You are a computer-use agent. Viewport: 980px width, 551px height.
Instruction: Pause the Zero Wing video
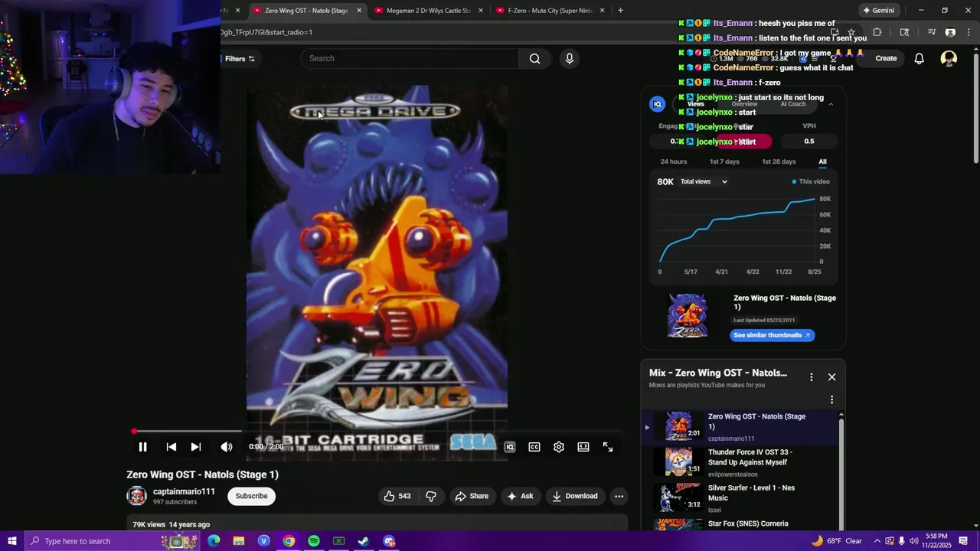click(x=142, y=447)
